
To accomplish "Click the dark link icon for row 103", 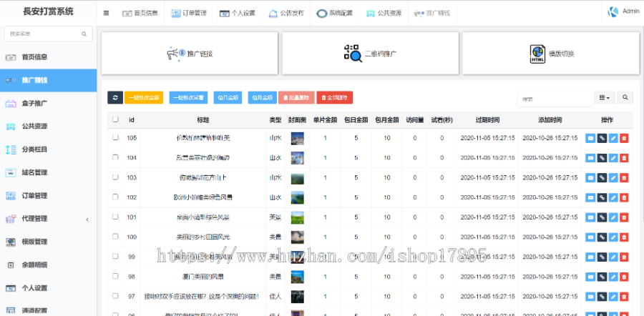I will tap(602, 177).
